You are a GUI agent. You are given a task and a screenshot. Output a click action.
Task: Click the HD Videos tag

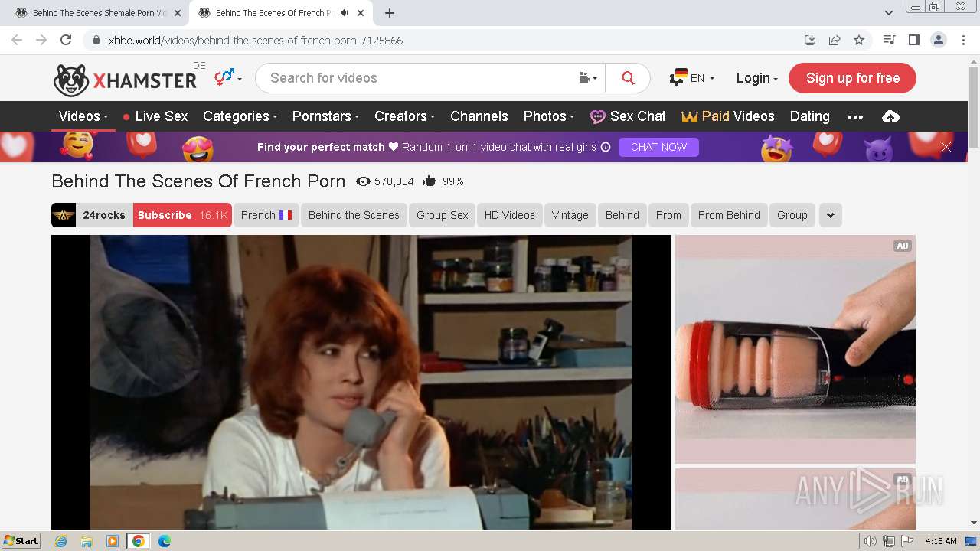coord(509,215)
